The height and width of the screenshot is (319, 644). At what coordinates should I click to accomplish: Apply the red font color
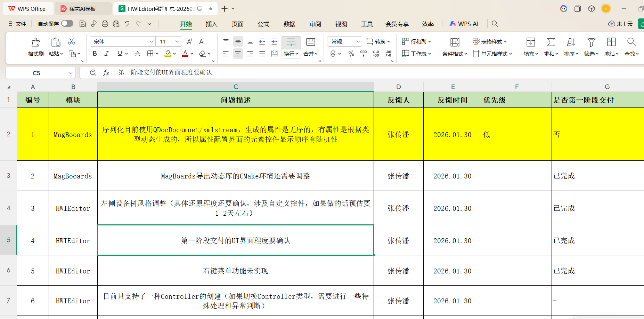(x=185, y=54)
